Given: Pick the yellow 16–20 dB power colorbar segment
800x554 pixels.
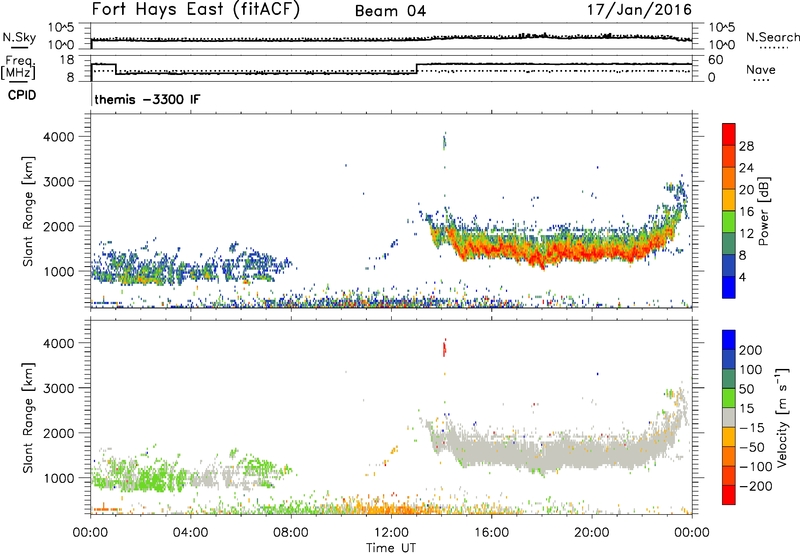Looking at the screenshot, I should pos(729,200).
